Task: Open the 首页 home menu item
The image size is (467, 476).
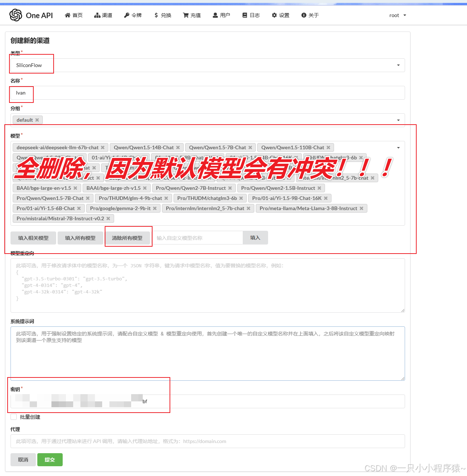Action: pyautogui.click(x=74, y=15)
